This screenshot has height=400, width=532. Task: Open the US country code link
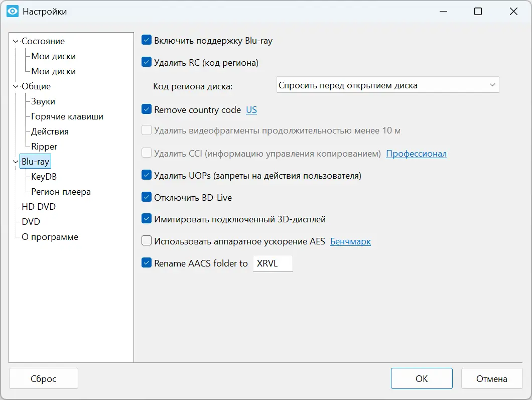251,110
